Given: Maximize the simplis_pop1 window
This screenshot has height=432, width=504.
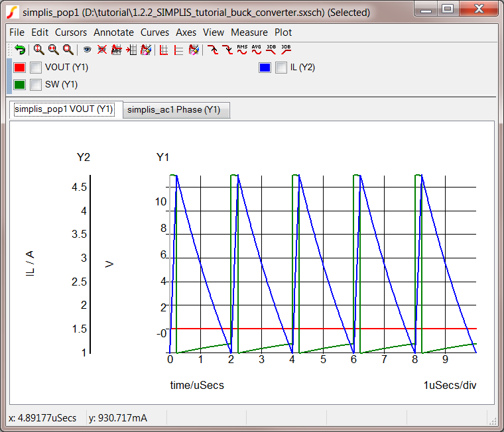Looking at the screenshot, I should (x=448, y=9).
